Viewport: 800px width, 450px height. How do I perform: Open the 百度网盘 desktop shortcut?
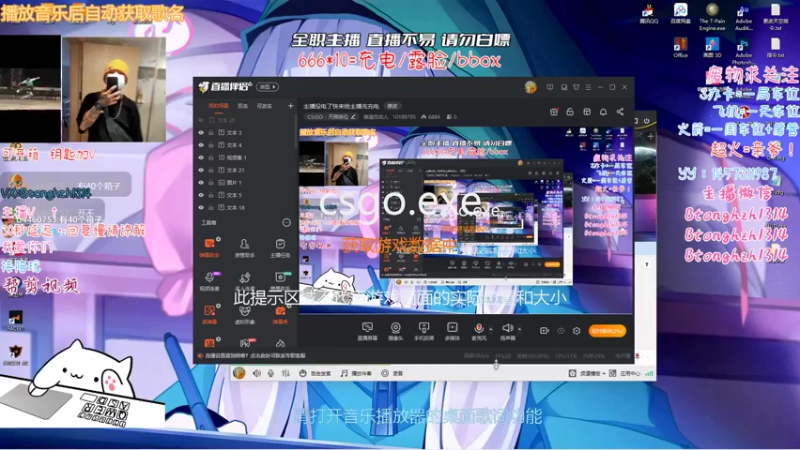[x=680, y=14]
